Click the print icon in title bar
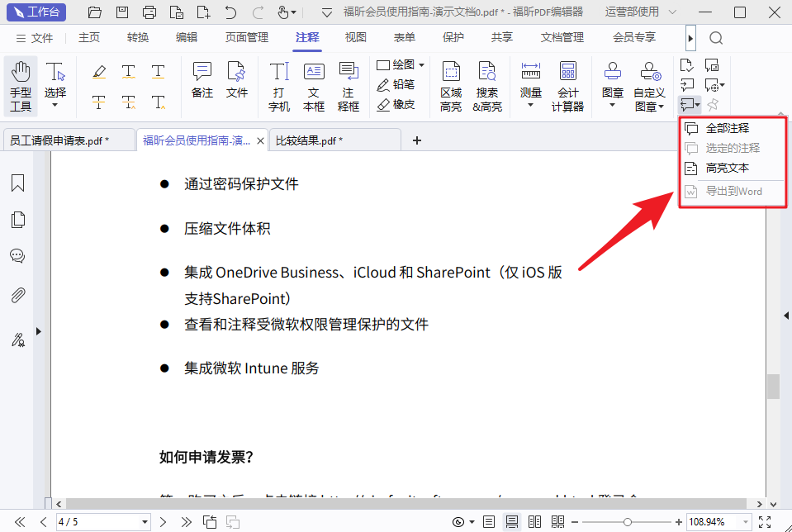Image resolution: width=792 pixels, height=532 pixels. click(149, 12)
